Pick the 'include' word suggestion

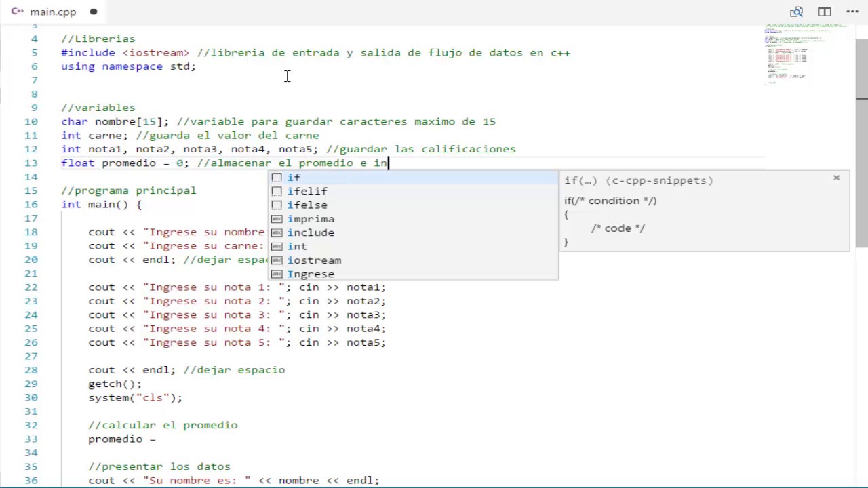tap(414, 232)
